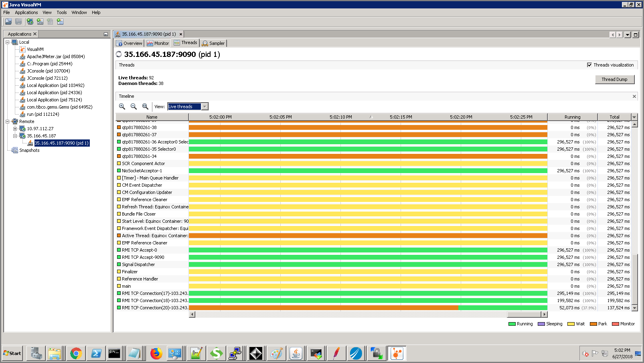Close the 35.166.45.187:9090 document tab

pos(181,34)
